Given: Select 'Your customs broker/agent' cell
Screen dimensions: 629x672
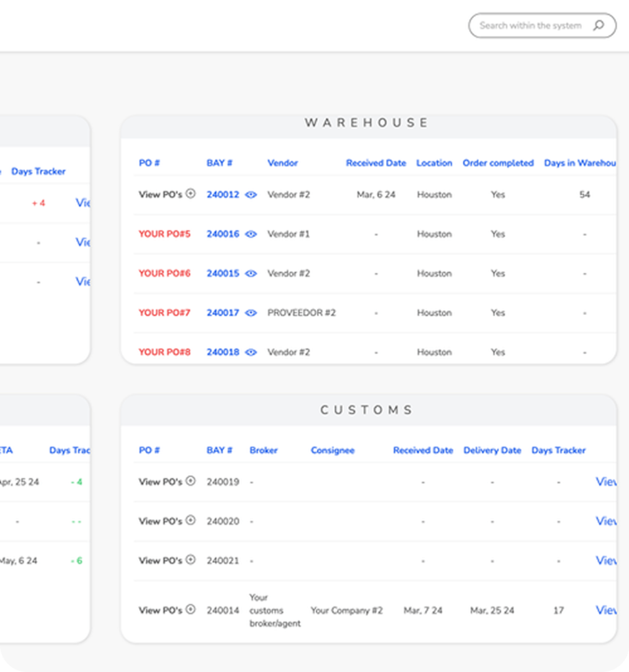Looking at the screenshot, I should (x=275, y=610).
